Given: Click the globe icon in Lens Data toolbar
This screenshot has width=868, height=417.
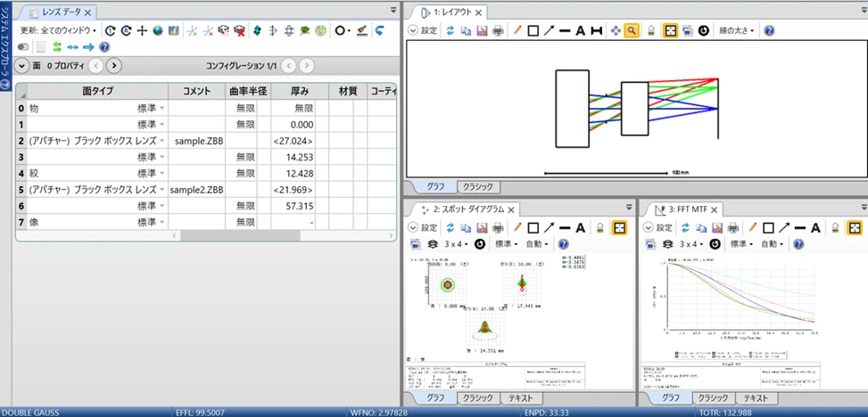Looking at the screenshot, I should pos(157,30).
